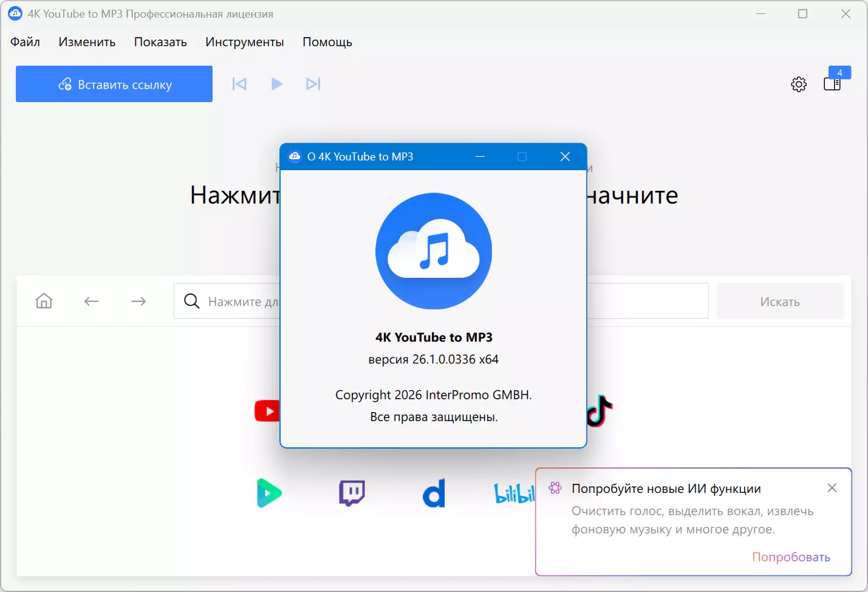Click the Вставить ссылку button
868x592 pixels.
click(114, 84)
